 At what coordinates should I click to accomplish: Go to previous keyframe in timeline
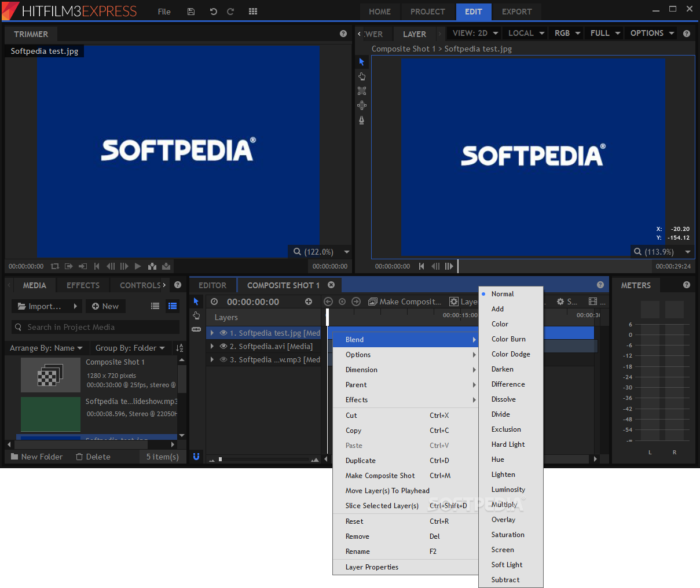coord(328,302)
